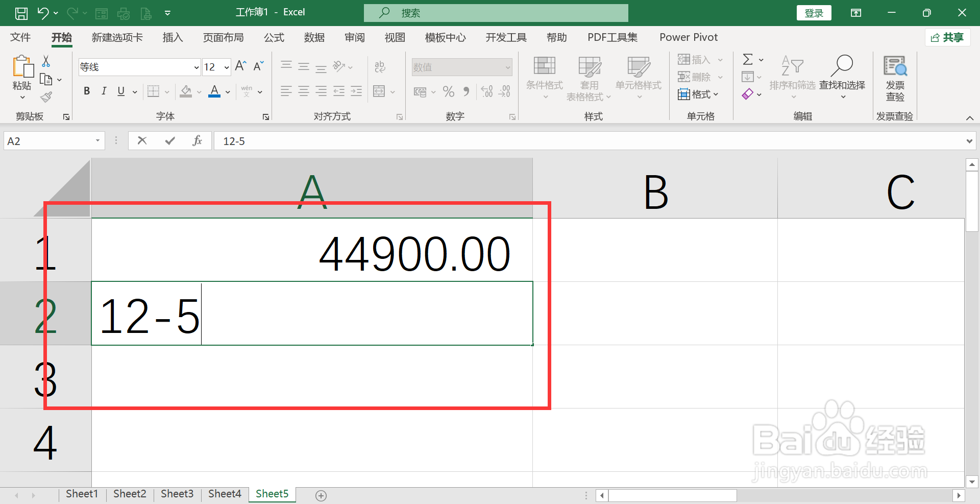
Task: Open 查找和选择 find and select
Action: 842,78
